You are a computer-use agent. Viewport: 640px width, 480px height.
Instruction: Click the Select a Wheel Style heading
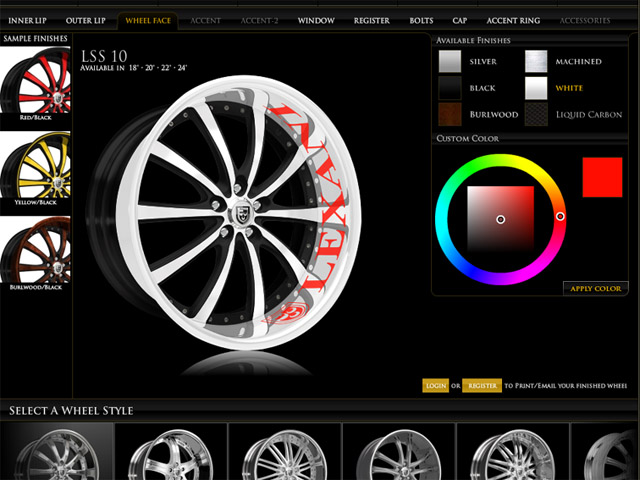point(71,411)
